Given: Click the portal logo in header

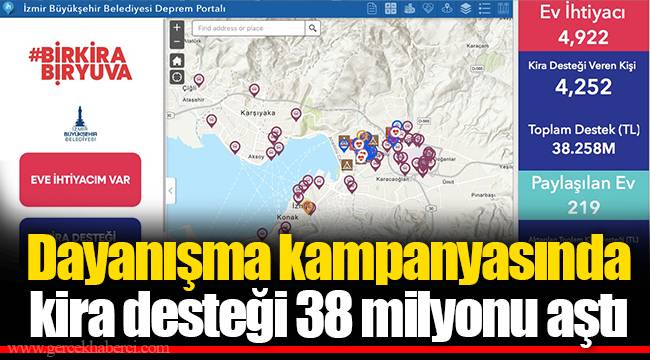Looking at the screenshot, I should pyautogui.click(x=8, y=8).
